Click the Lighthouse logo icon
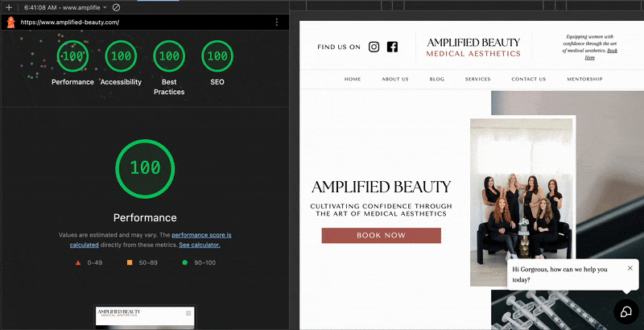Screen dimensions: 644x330 [x=10, y=23]
